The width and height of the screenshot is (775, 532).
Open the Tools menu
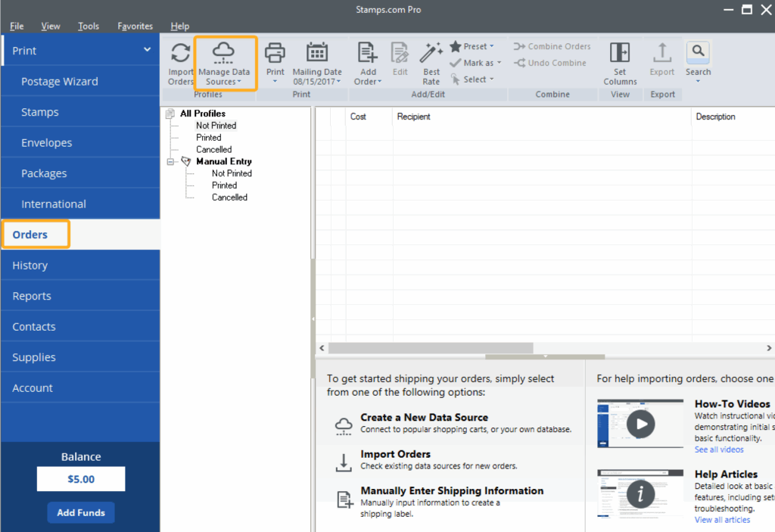point(89,26)
